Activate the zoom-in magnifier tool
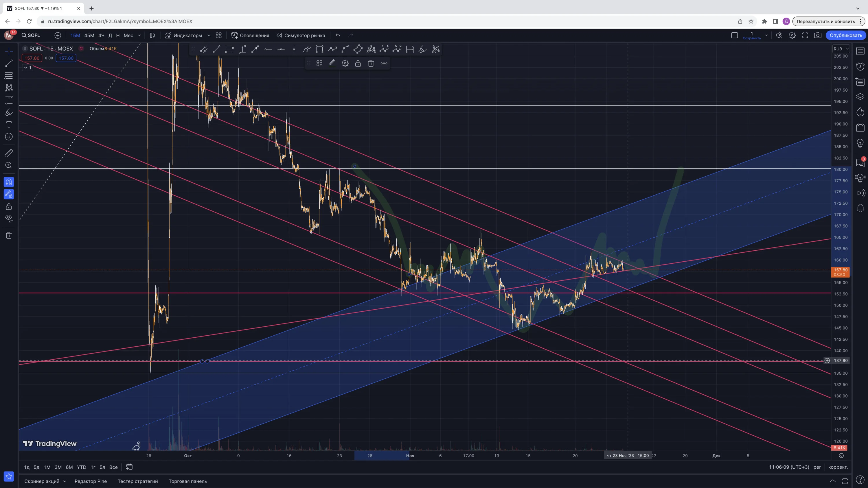This screenshot has width=868, height=488. pyautogui.click(x=9, y=165)
